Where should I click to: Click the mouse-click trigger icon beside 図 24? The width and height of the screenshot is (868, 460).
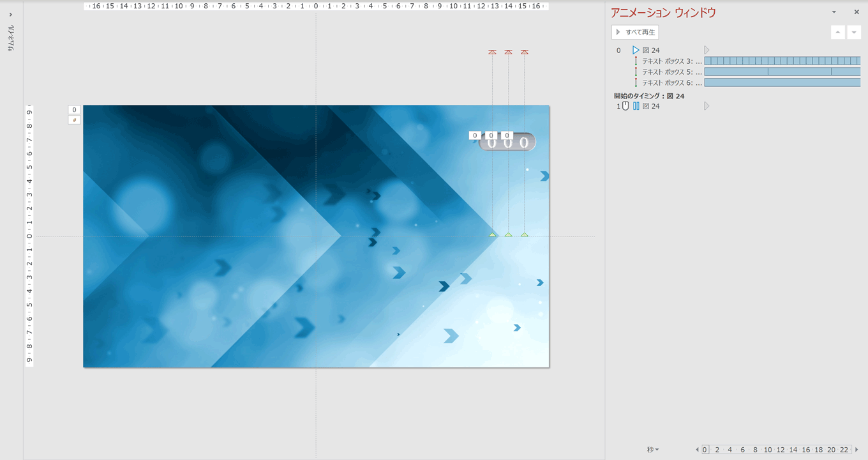(625, 106)
